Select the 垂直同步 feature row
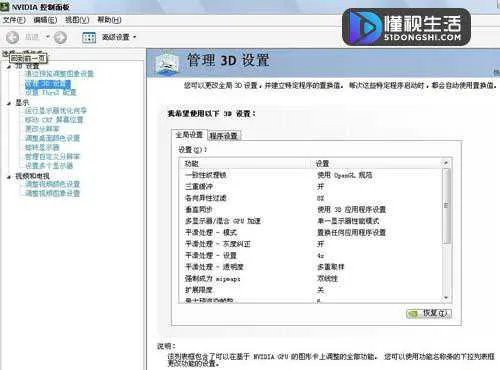Viewport: 500px width, 370px height. [311, 210]
